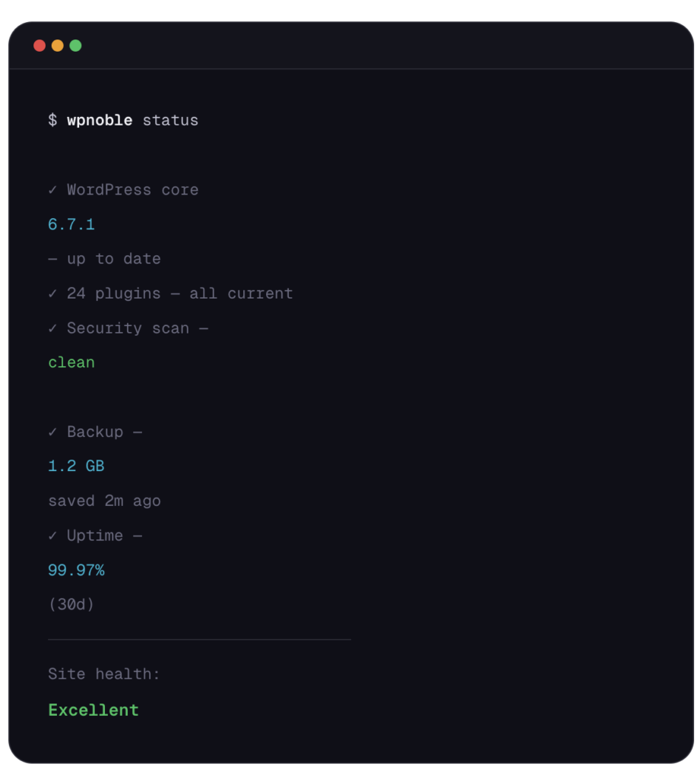Click the saved 2m ago text
The width and height of the screenshot is (700, 778).
[104, 501]
